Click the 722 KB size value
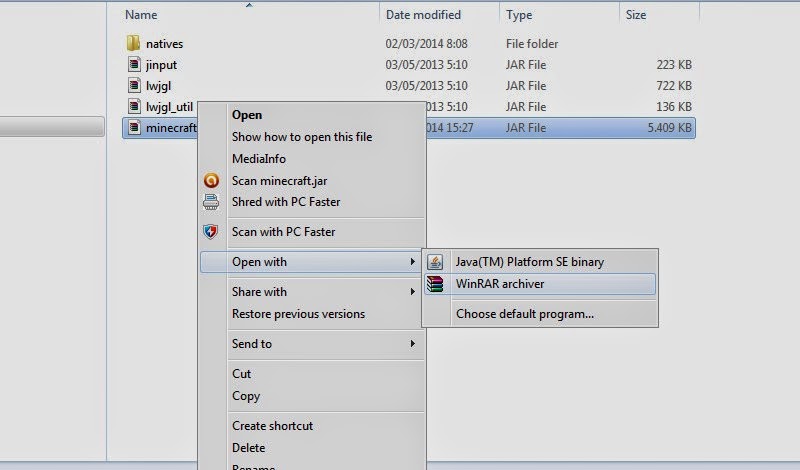The image size is (800, 470). [x=674, y=86]
